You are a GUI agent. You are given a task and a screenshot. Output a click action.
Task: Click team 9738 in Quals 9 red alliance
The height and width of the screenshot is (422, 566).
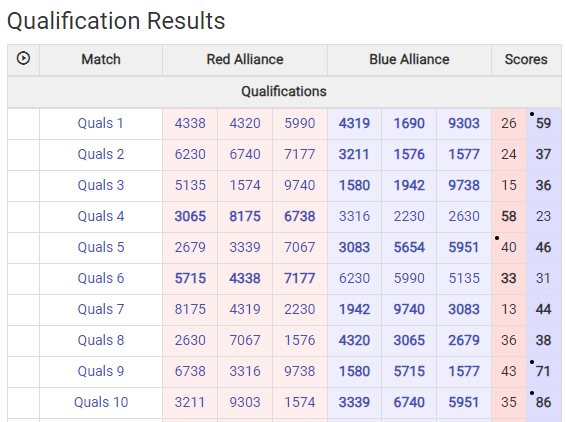300,371
